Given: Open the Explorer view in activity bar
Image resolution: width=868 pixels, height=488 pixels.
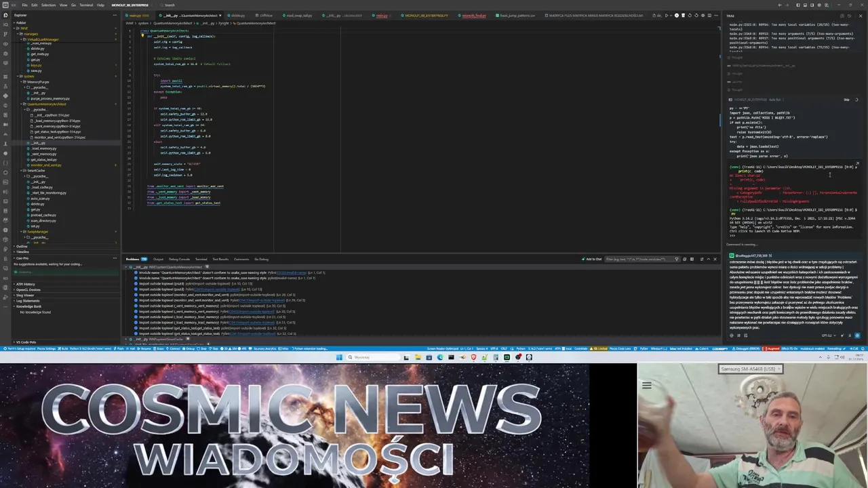Looking at the screenshot, I should coord(5,15).
